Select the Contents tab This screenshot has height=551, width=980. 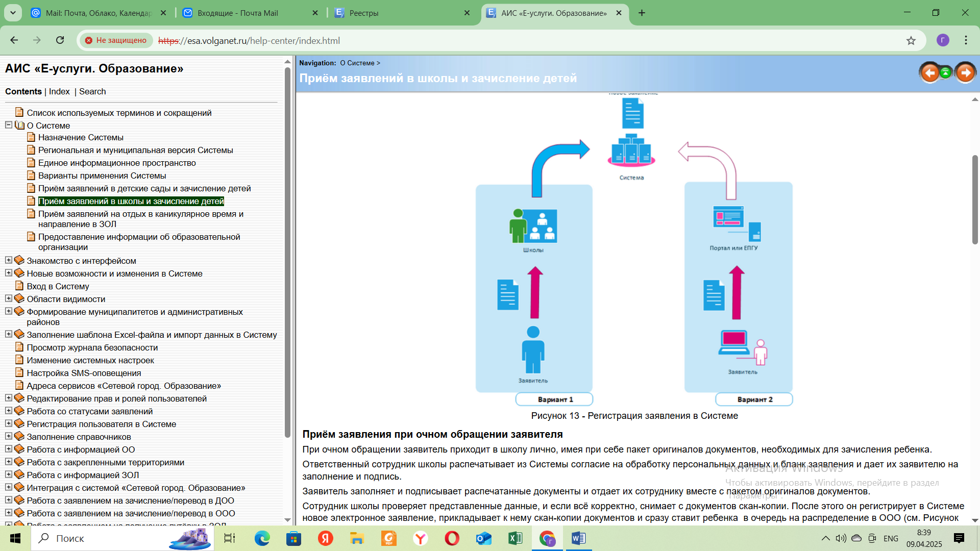pos(23,91)
